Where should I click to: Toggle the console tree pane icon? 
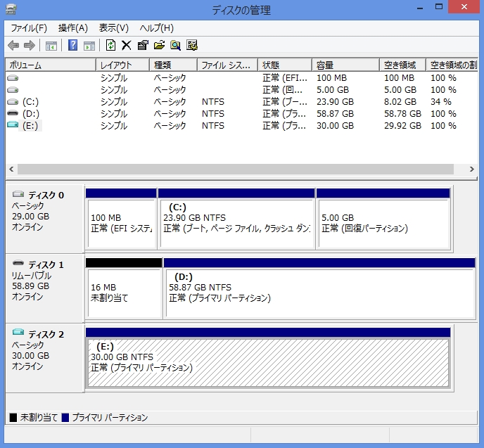[51, 46]
